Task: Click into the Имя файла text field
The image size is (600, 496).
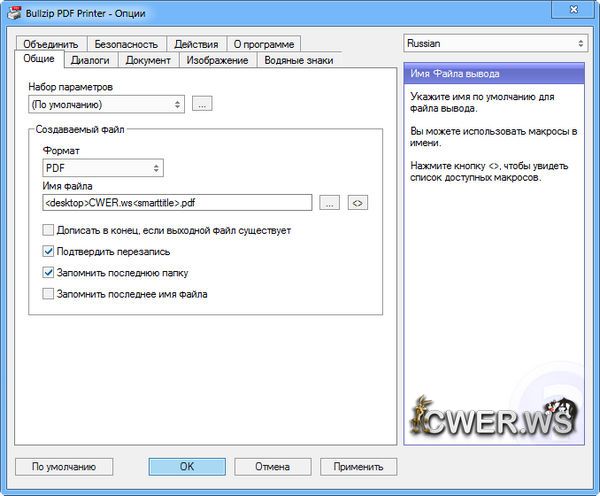Action: tap(177, 203)
